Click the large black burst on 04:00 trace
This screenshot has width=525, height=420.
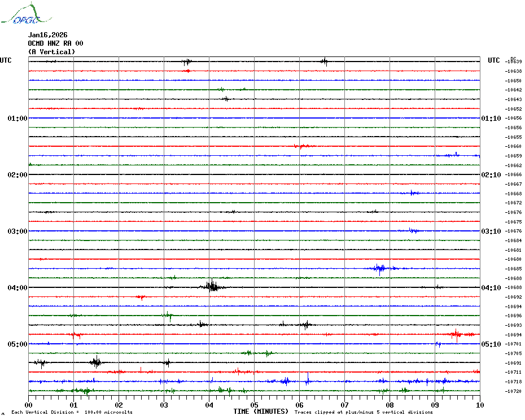[x=212, y=286]
